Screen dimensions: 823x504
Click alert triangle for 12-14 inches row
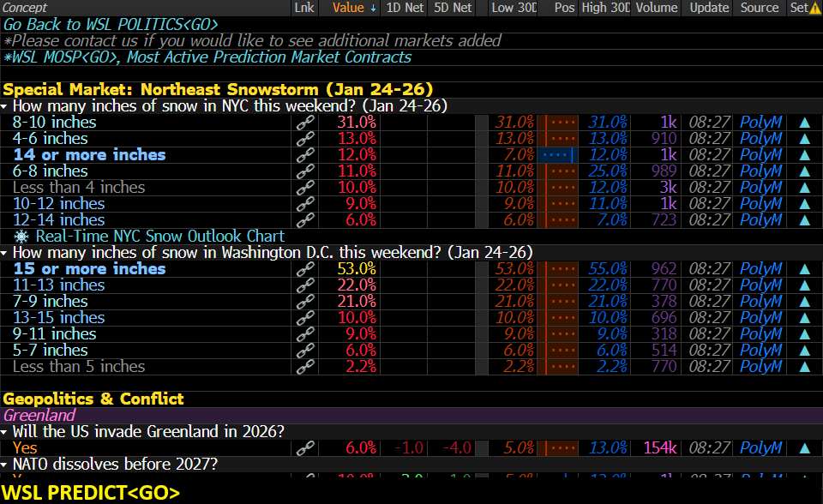tap(804, 220)
